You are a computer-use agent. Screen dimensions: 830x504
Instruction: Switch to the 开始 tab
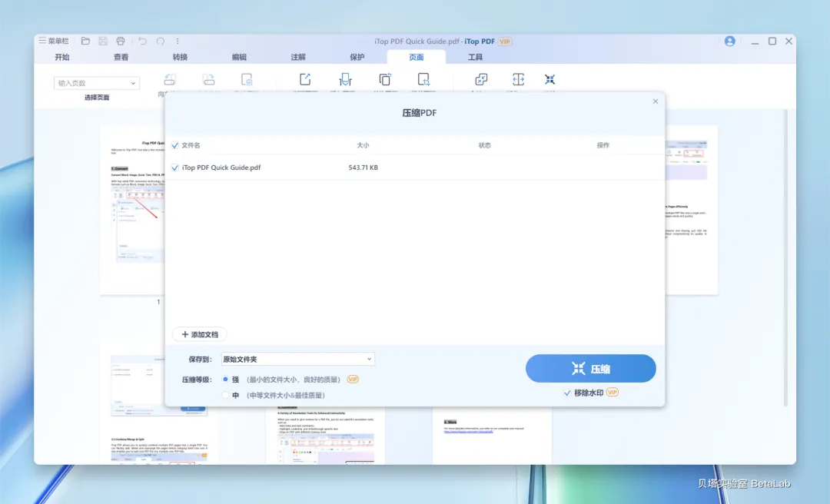coord(62,57)
